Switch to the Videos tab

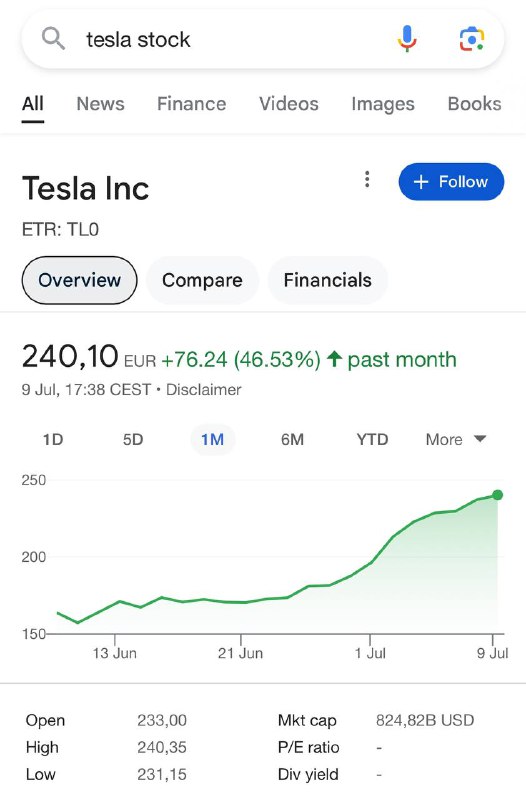289,104
